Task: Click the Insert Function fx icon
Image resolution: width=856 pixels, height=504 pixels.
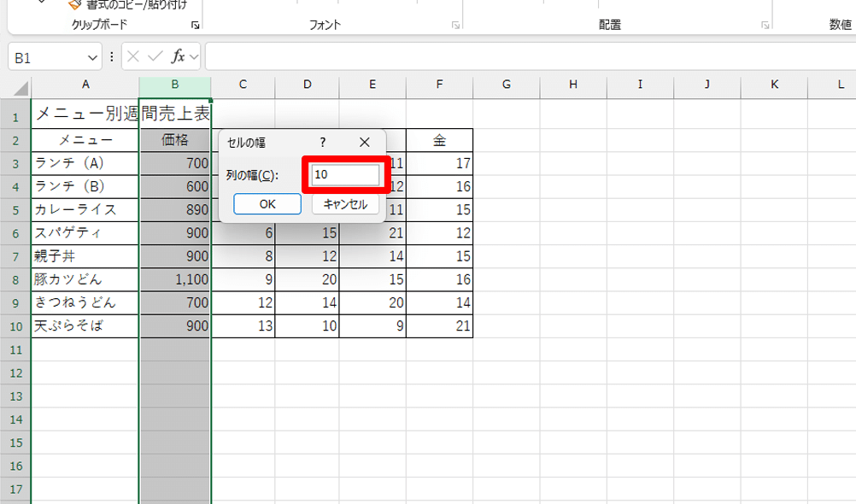Action: [178, 56]
